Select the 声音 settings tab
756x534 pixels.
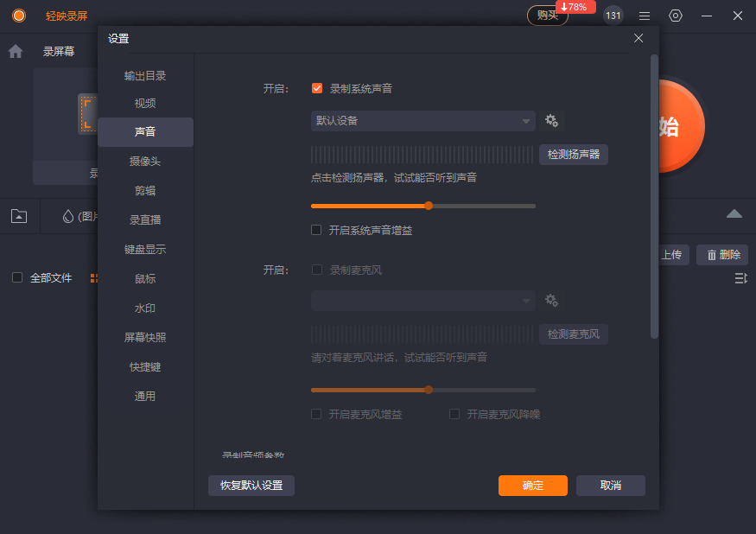pos(145,131)
